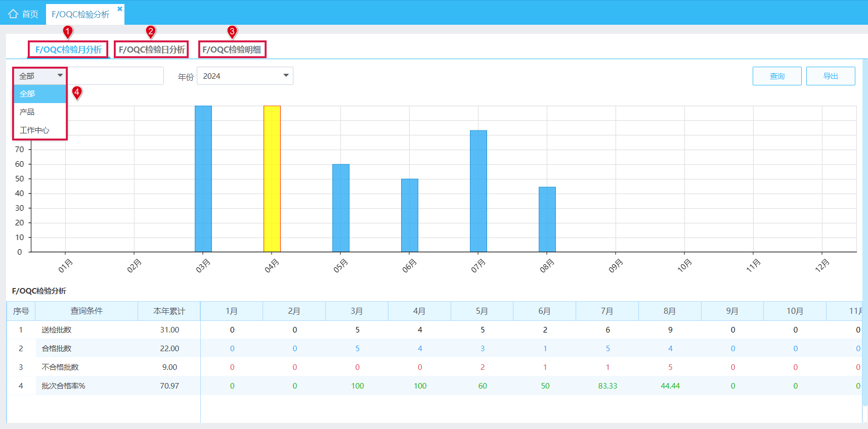868x429 pixels.
Task: Click the 查询条件 column header
Action: (x=86, y=311)
